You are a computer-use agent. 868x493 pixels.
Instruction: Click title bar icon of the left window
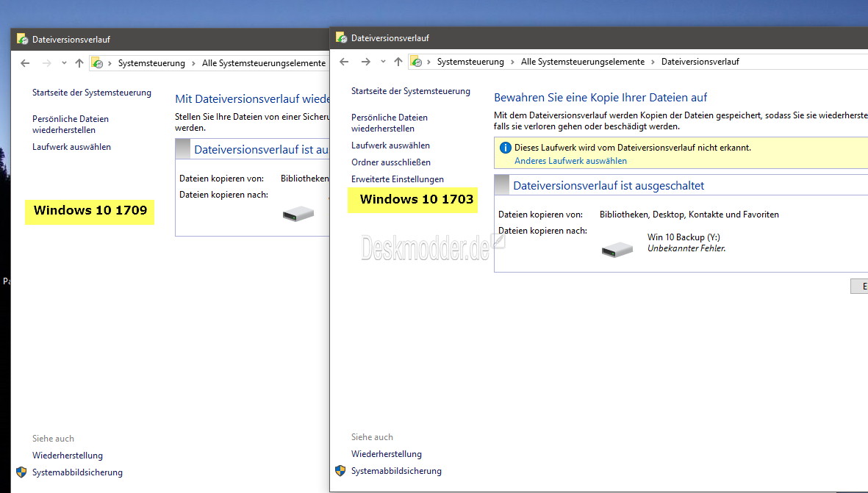coord(22,39)
